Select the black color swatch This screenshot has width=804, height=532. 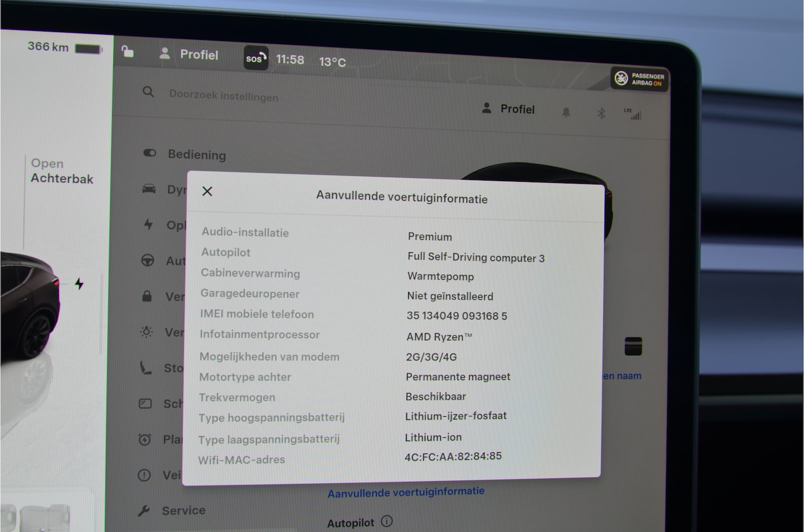tap(633, 346)
